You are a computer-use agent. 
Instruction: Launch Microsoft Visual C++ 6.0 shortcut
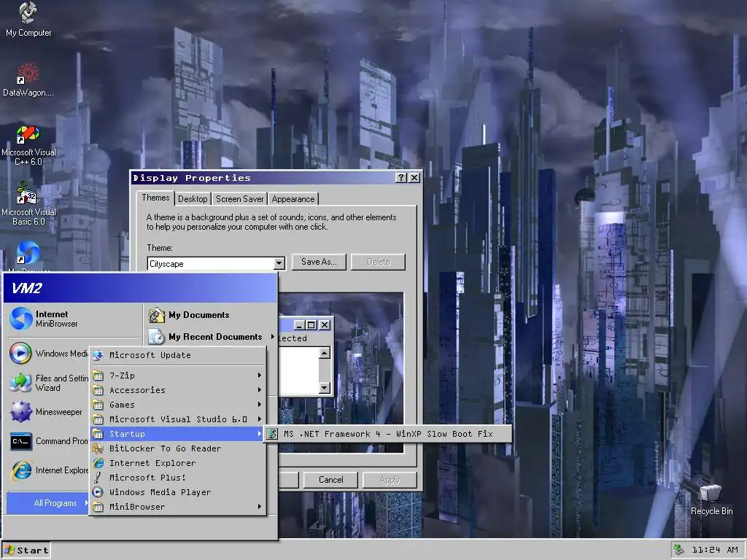[28, 145]
